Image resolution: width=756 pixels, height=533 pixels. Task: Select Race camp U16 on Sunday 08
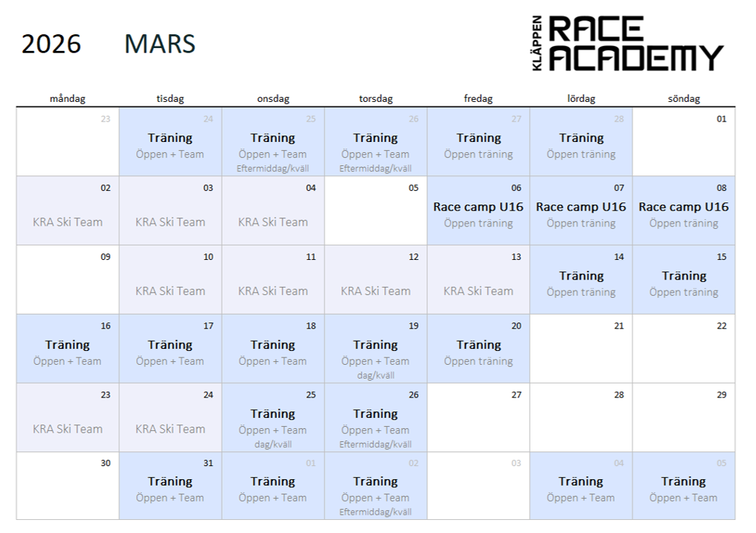[683, 207]
